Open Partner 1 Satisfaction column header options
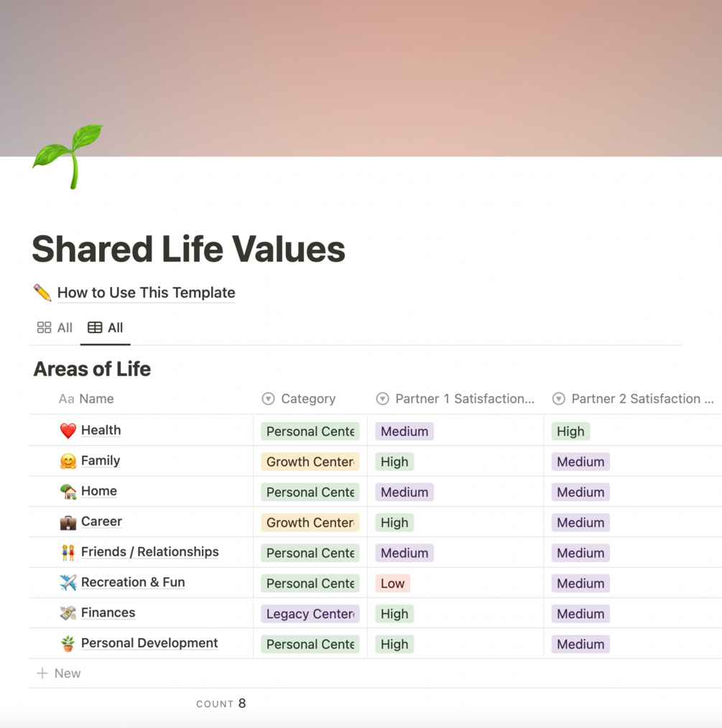The height and width of the screenshot is (728, 722). pos(464,399)
